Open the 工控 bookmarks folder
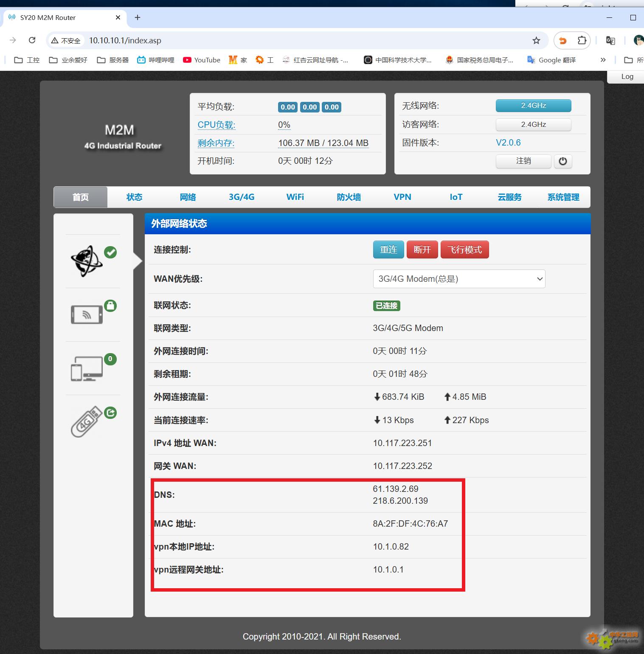The image size is (644, 654). click(27, 60)
